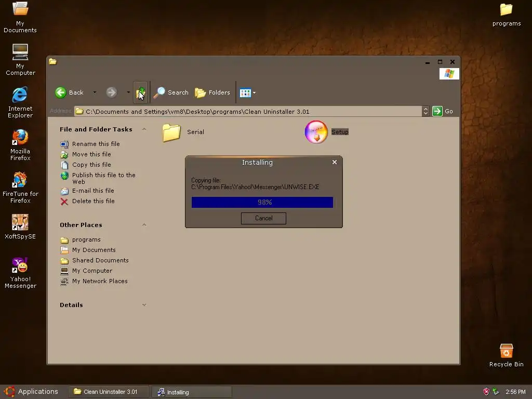Click the red security shield tray icon
Screen dimensions: 532x399
point(486,392)
